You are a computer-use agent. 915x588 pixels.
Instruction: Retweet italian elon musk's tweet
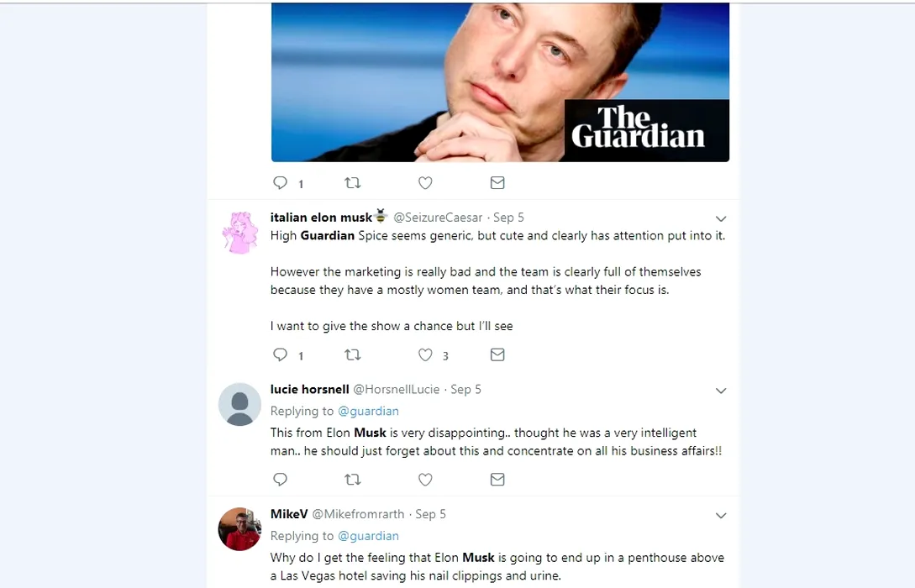point(353,355)
